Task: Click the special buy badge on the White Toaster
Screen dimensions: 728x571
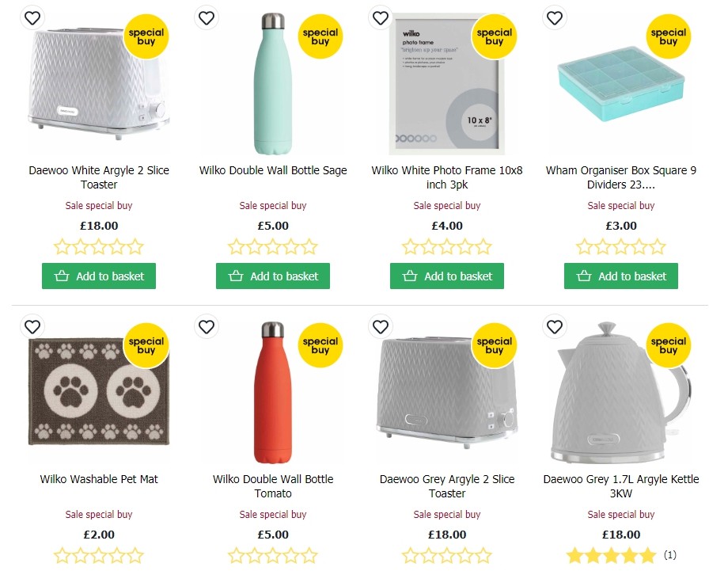Action: (x=146, y=36)
